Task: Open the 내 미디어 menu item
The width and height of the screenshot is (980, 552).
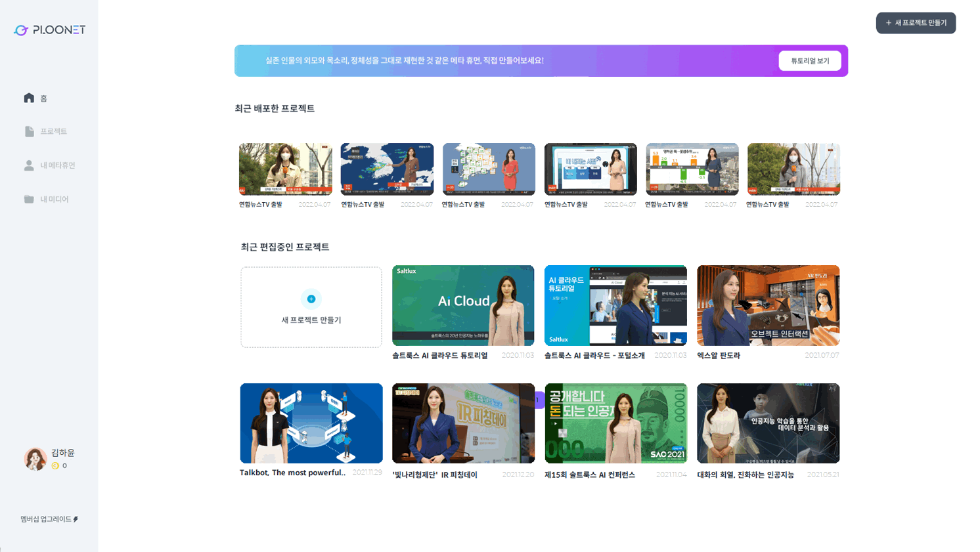Action: [54, 199]
